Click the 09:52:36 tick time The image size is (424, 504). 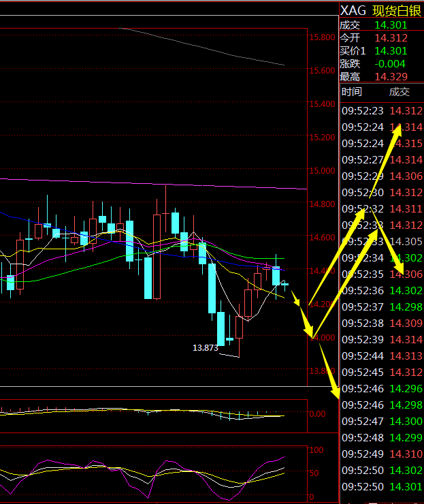363,291
